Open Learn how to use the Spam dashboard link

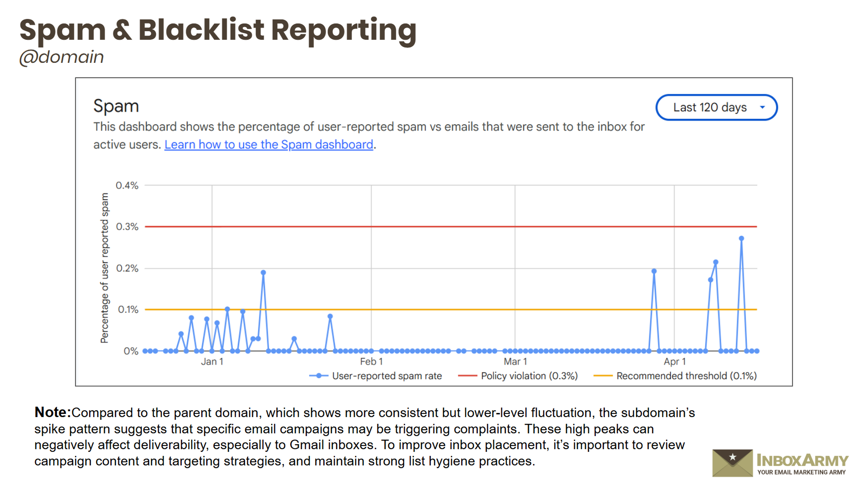pyautogui.click(x=269, y=145)
